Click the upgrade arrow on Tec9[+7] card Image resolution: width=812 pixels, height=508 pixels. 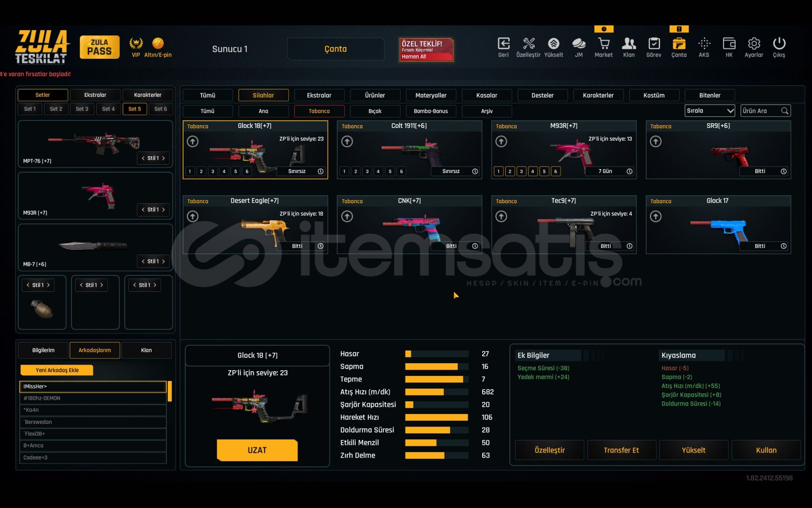coord(501,216)
